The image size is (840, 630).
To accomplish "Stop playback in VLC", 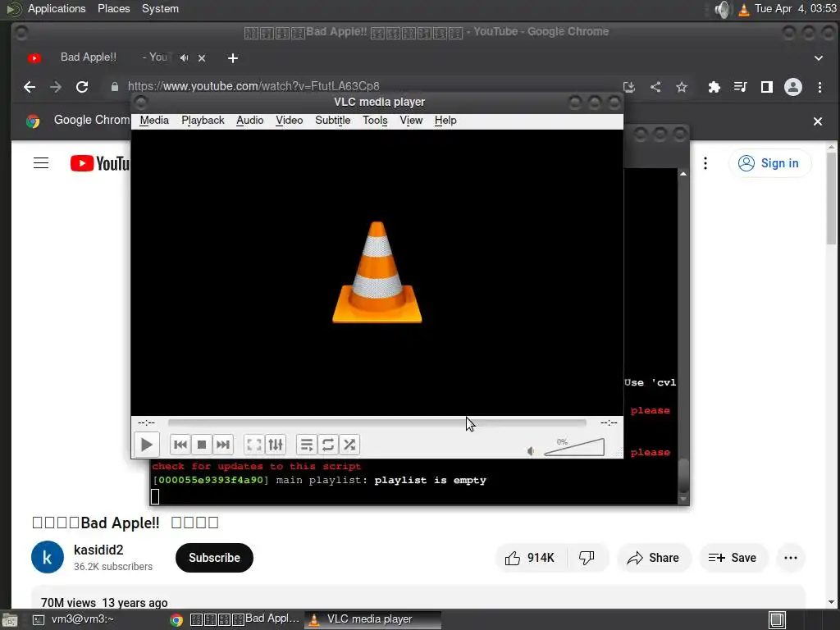I will (x=202, y=445).
